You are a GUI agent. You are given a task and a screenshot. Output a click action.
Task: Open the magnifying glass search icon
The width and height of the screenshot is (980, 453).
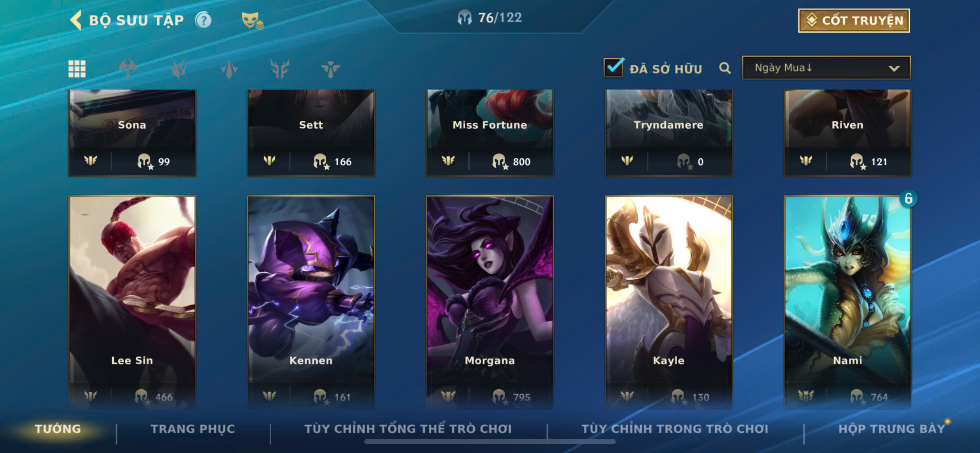tap(725, 69)
